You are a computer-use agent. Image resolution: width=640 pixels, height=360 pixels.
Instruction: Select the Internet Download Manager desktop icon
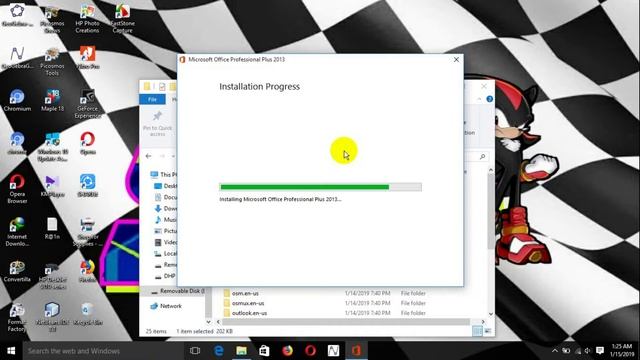point(17,231)
